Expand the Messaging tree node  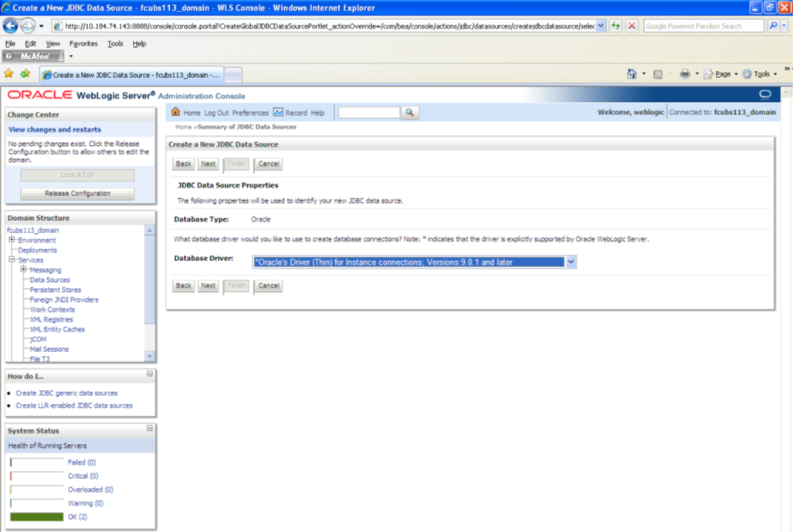[x=23, y=269]
